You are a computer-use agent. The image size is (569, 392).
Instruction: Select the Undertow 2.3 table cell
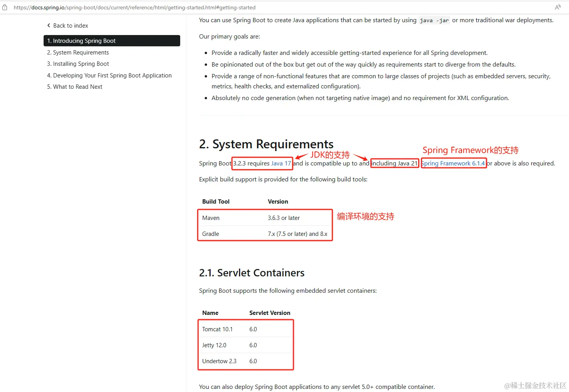point(220,361)
